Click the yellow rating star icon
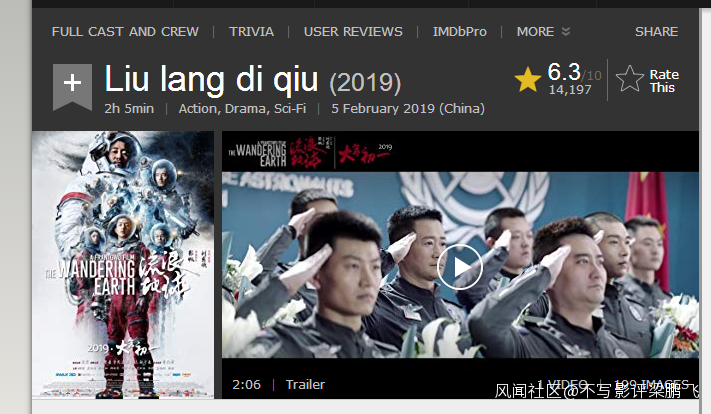The height and width of the screenshot is (414, 711). [528, 80]
